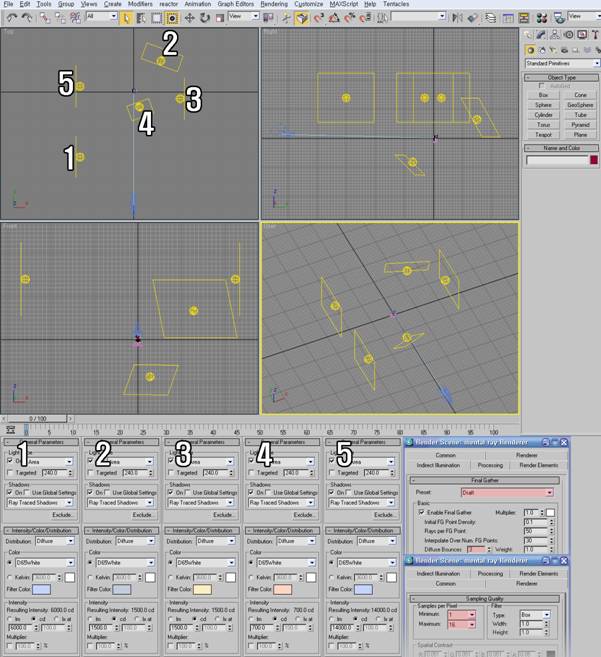Open the Graph Editors menu
The image size is (601, 657).
point(236,4)
